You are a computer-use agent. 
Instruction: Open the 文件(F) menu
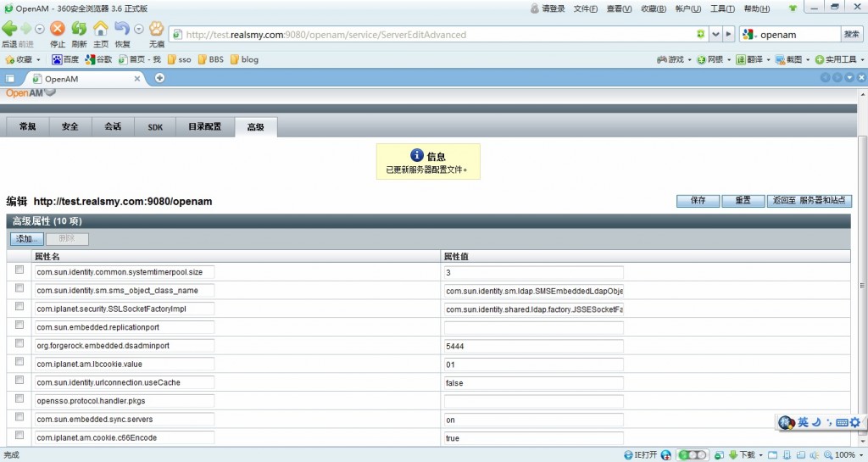point(586,8)
